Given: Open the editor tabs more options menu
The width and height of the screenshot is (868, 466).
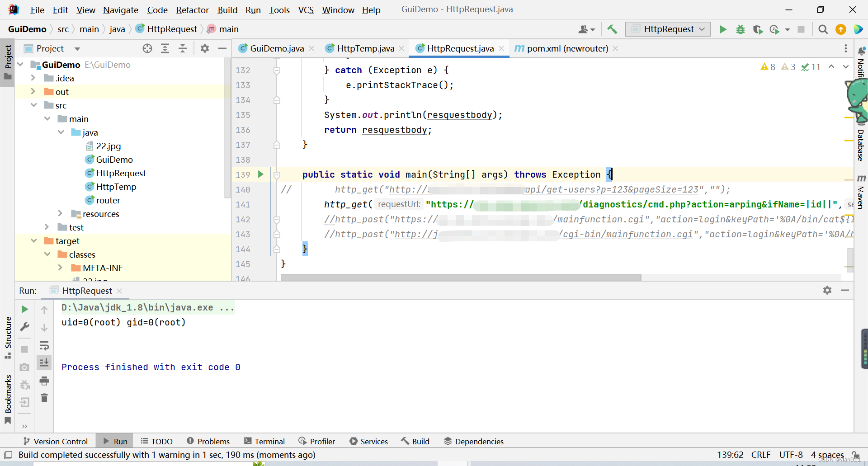Looking at the screenshot, I should coord(846,48).
